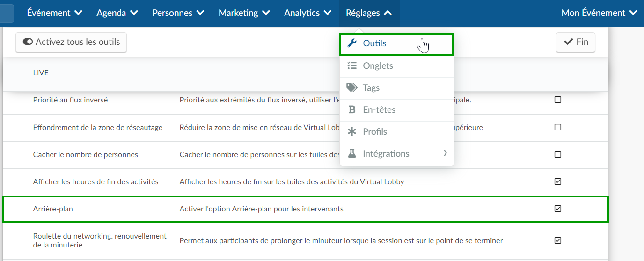
Task: Click Roulette du networking, renouvellement label
Action: [x=100, y=240]
